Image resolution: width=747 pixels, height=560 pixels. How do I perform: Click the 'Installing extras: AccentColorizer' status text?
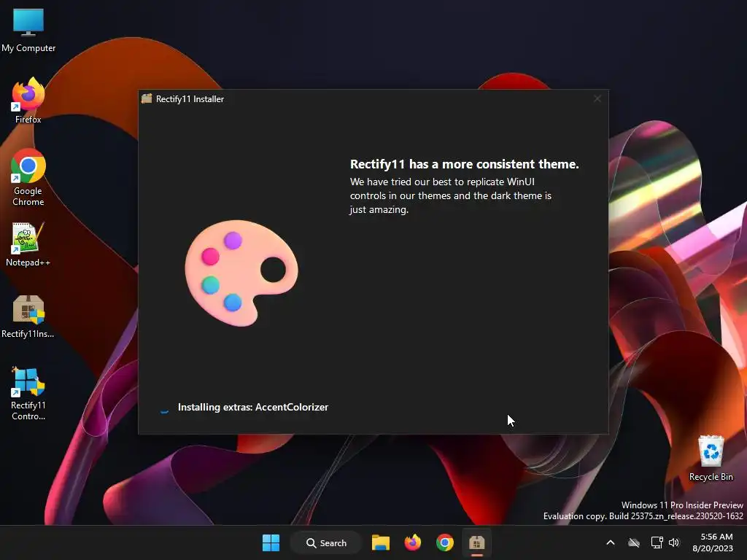point(253,407)
